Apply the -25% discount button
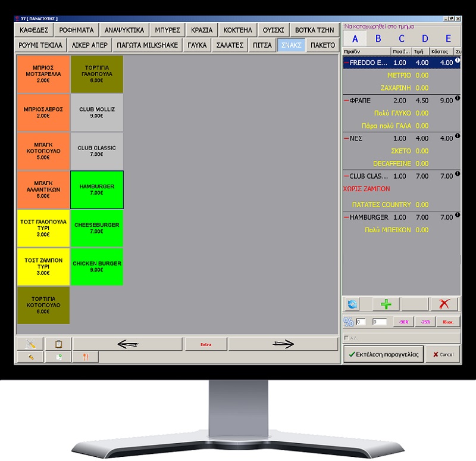 point(425,322)
